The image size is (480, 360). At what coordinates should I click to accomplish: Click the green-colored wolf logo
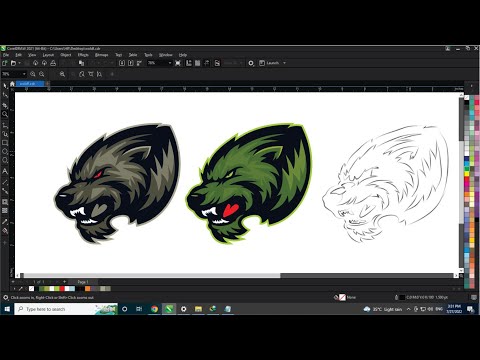coord(249,183)
